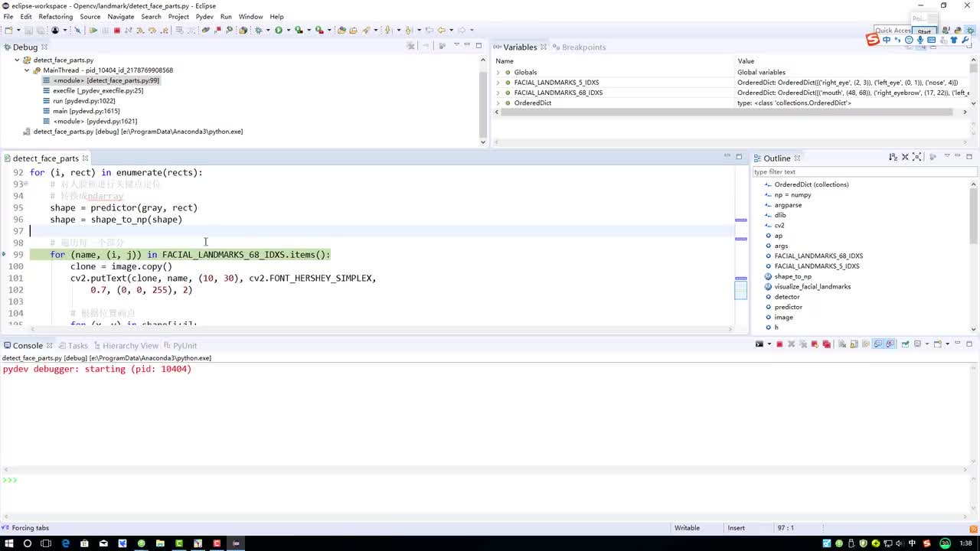Switch to the PyUnit tab

tap(179, 346)
